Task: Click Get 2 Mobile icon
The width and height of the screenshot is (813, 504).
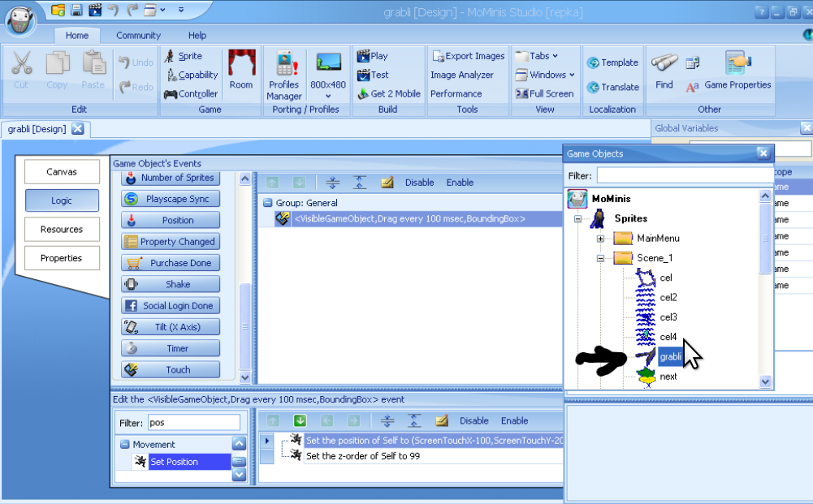Action: (x=388, y=93)
